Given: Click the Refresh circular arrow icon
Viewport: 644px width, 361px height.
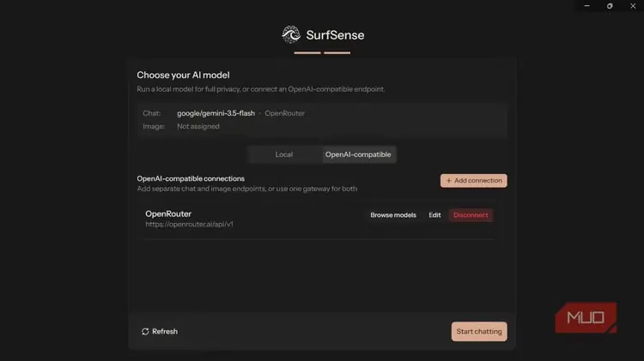Looking at the screenshot, I should [x=145, y=332].
